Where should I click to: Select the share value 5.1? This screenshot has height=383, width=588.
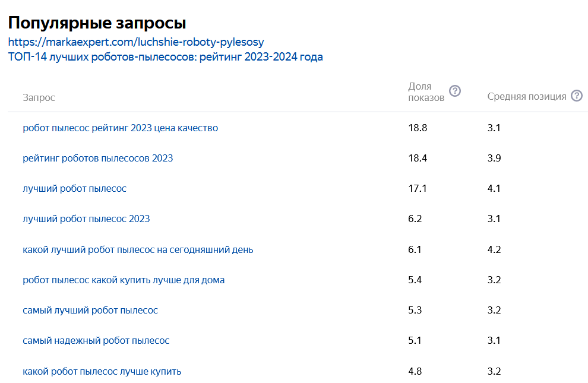pyautogui.click(x=415, y=341)
